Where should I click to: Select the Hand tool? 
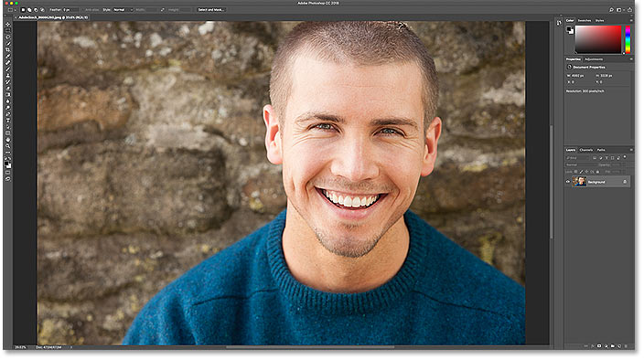[8, 140]
